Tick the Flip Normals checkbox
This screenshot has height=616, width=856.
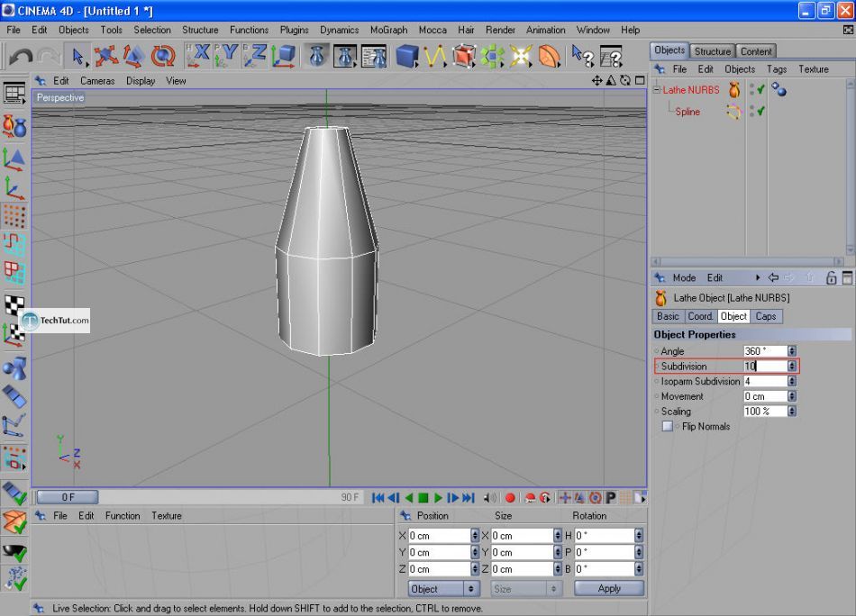click(667, 426)
